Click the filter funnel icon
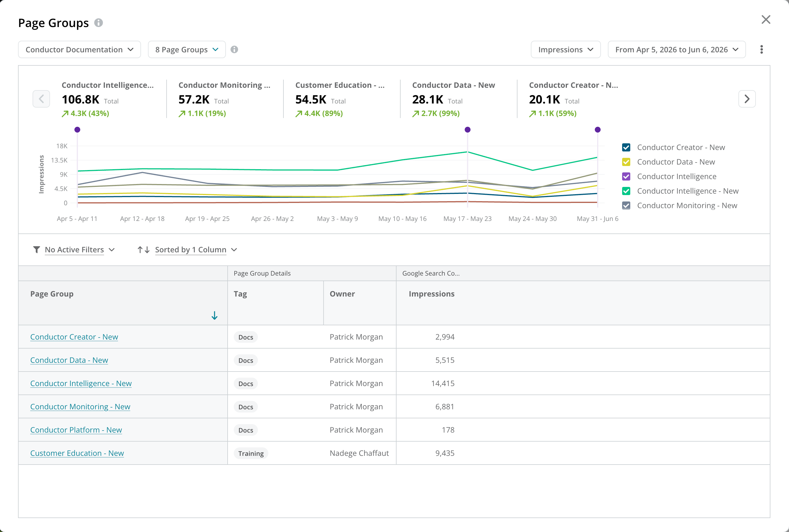 tap(37, 250)
